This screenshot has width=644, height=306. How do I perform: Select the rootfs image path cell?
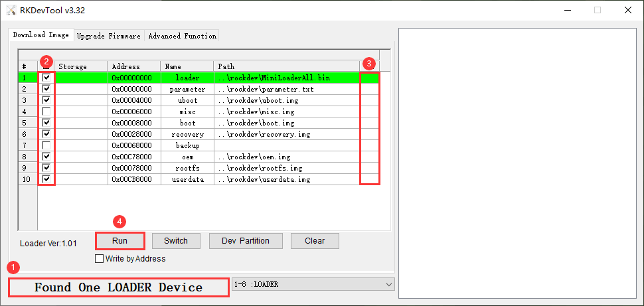coord(287,168)
